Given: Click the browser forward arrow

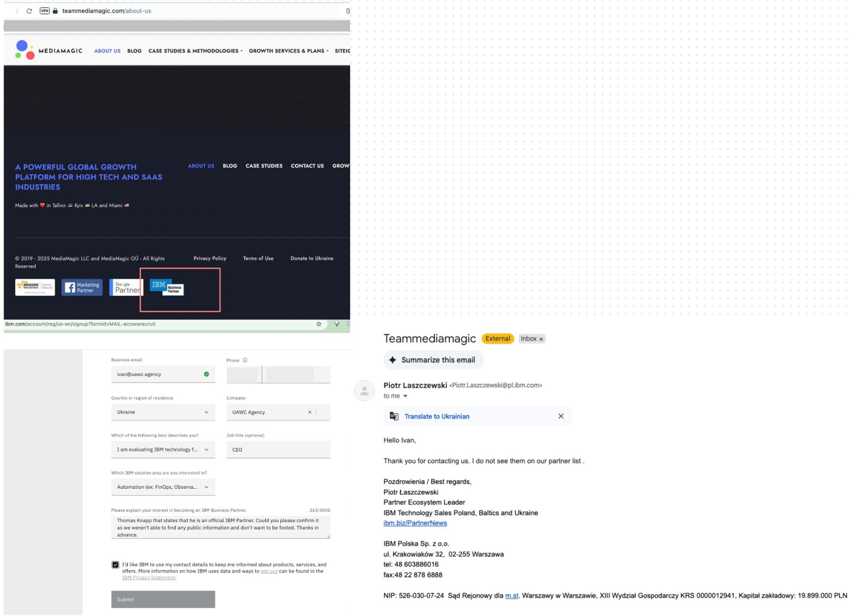Looking at the screenshot, I should [17, 11].
